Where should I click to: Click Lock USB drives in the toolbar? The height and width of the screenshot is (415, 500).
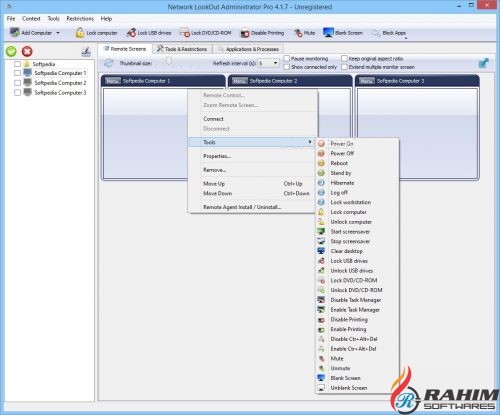149,33
